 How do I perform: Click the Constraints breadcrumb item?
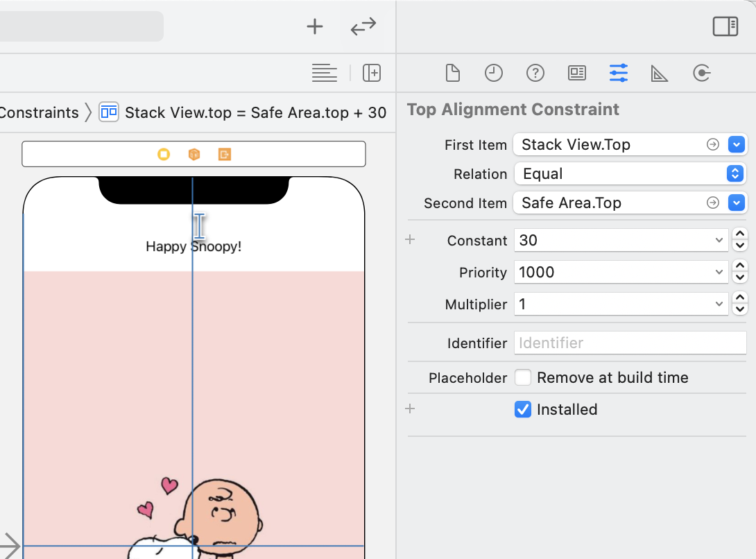[x=39, y=112]
